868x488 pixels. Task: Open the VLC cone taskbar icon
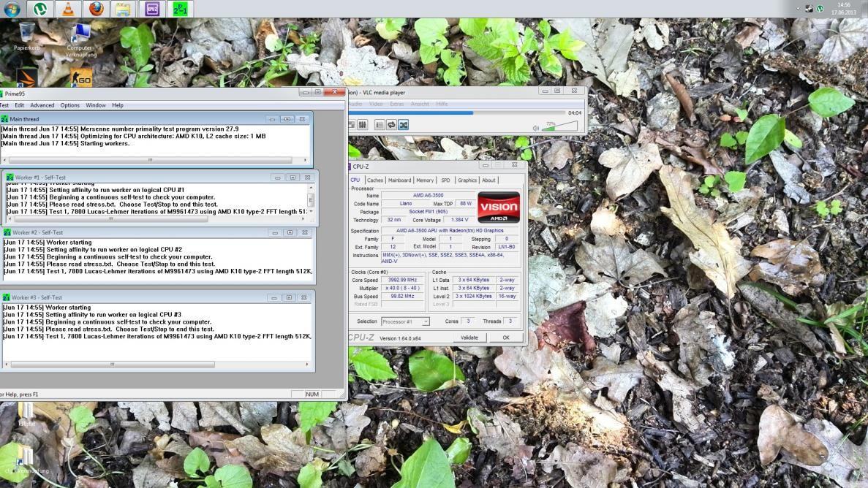tap(67, 9)
